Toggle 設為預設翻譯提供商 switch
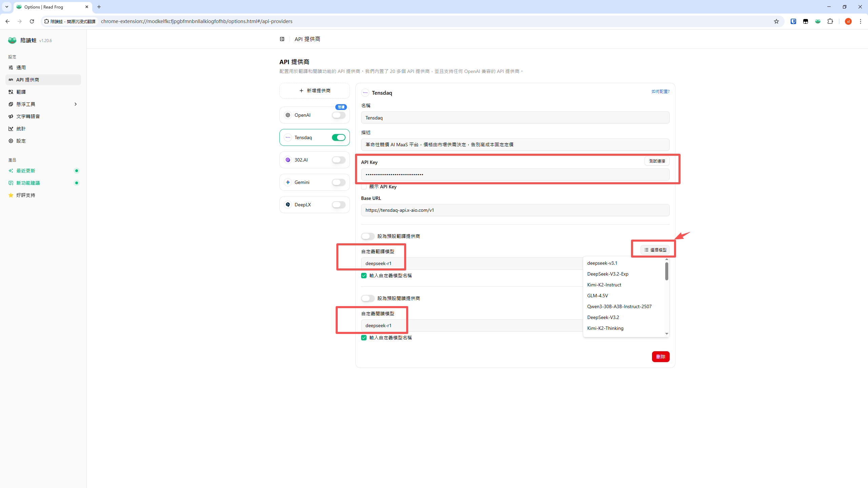This screenshot has height=488, width=868. coord(368,236)
